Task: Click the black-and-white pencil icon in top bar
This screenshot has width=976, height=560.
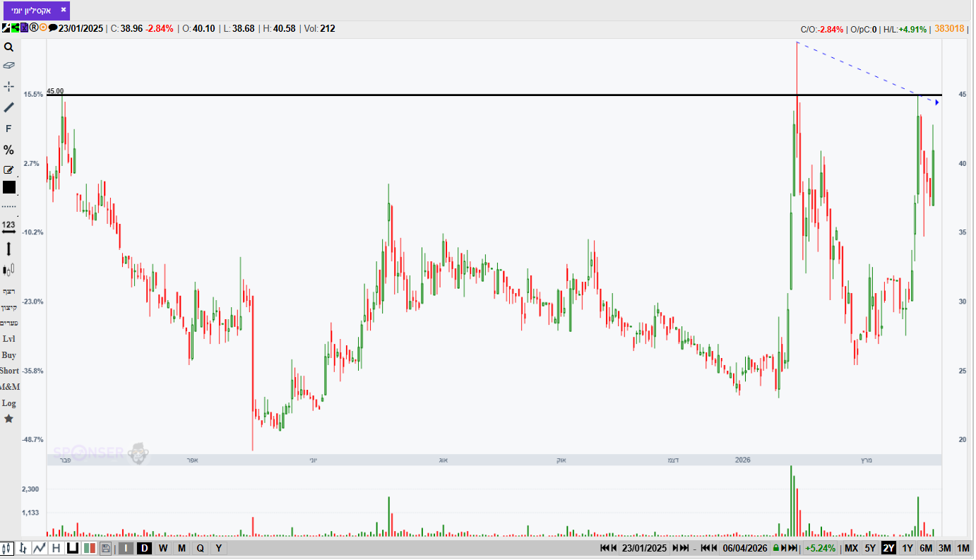Action: 6,28
